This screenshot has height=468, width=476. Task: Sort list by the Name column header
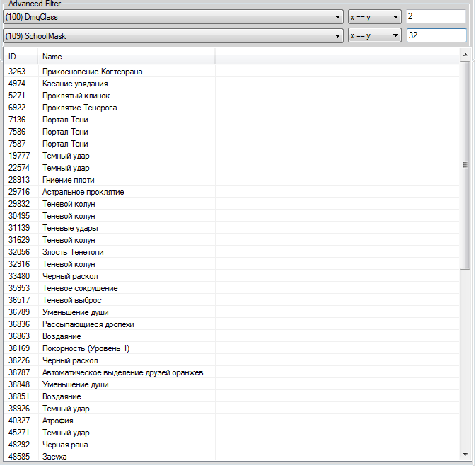pyautogui.click(x=126, y=56)
